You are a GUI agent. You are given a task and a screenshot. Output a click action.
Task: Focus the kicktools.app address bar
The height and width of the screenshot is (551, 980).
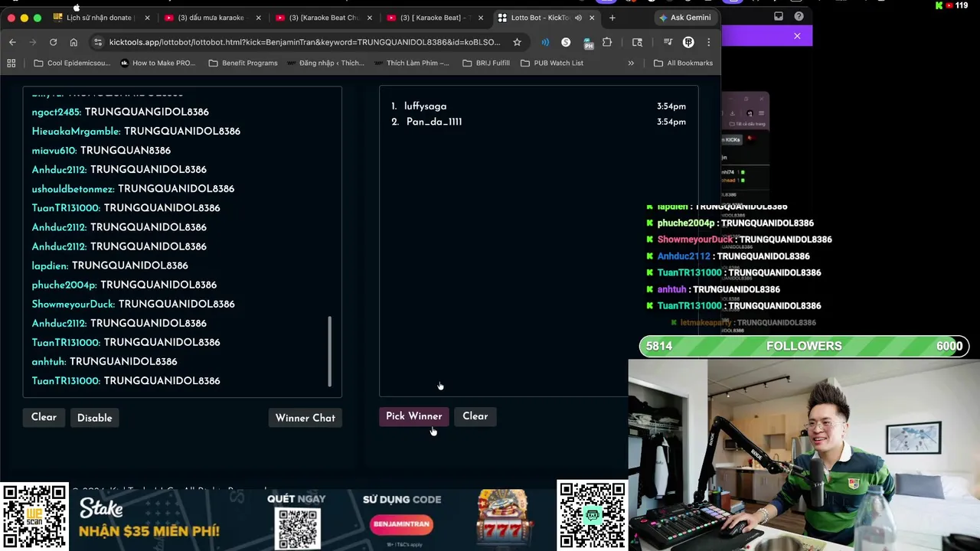tap(305, 42)
